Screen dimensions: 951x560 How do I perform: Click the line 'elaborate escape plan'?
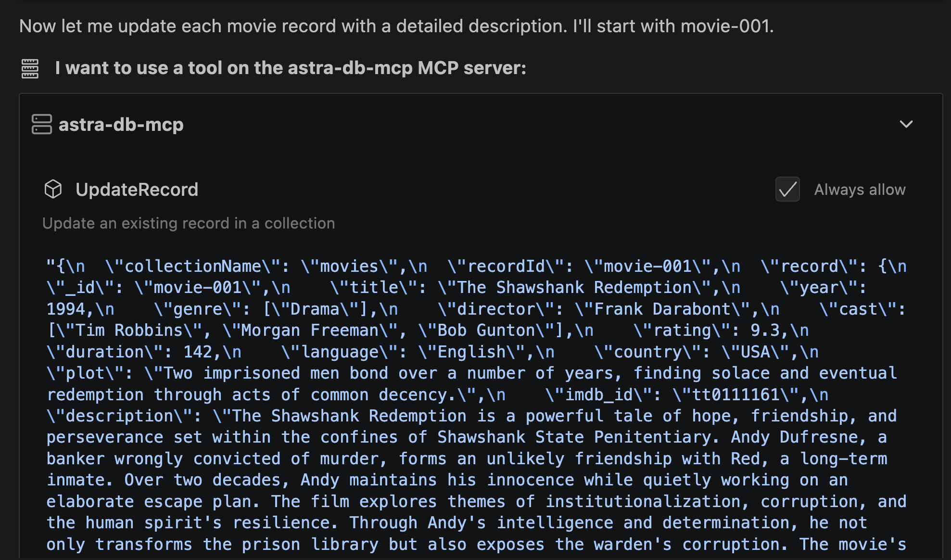(x=477, y=501)
